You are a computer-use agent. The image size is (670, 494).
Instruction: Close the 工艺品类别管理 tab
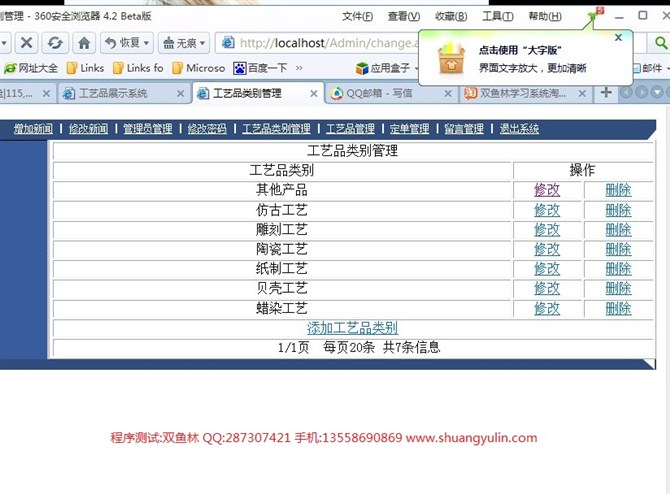(x=314, y=93)
